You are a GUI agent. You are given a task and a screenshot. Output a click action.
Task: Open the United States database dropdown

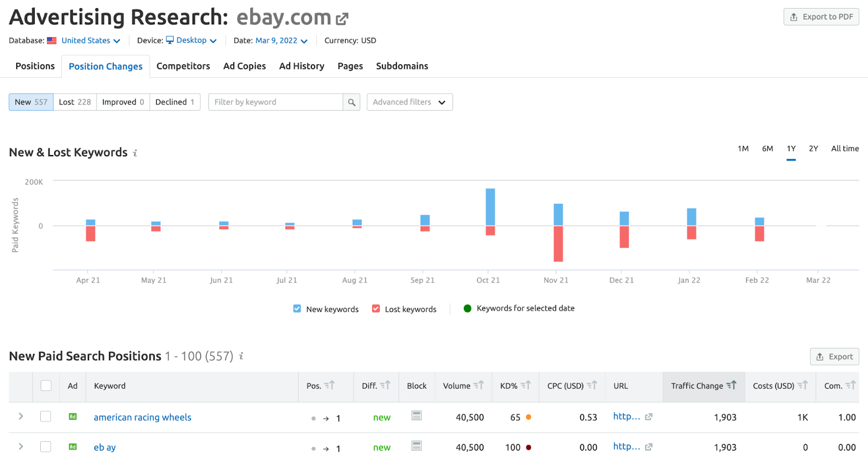click(x=91, y=41)
